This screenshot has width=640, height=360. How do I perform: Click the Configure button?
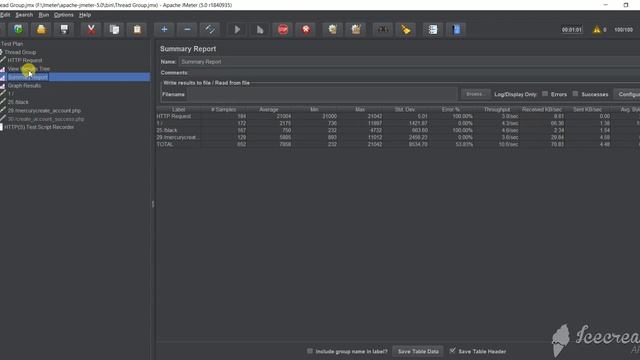click(x=628, y=94)
